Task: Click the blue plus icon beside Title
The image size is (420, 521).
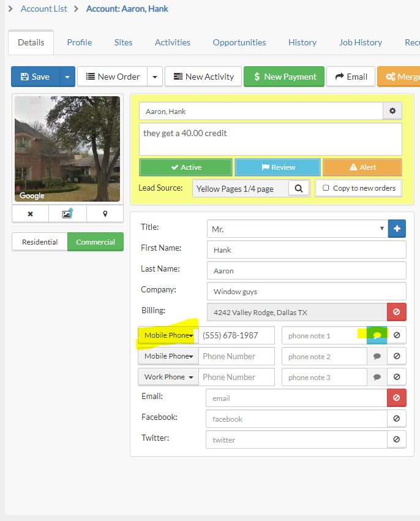Action: click(x=397, y=229)
